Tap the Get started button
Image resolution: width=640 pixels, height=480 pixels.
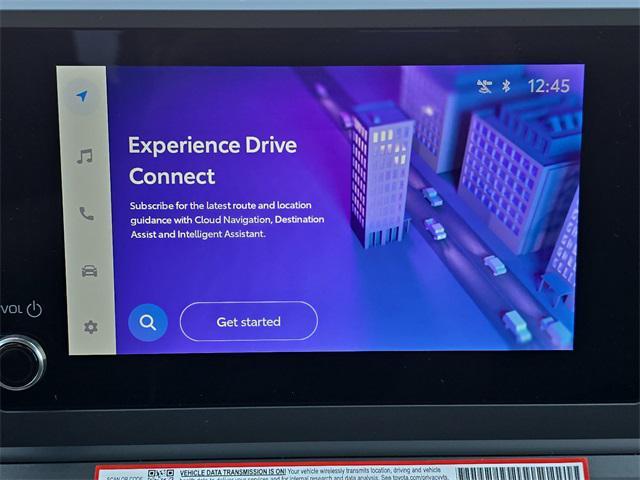click(x=249, y=321)
